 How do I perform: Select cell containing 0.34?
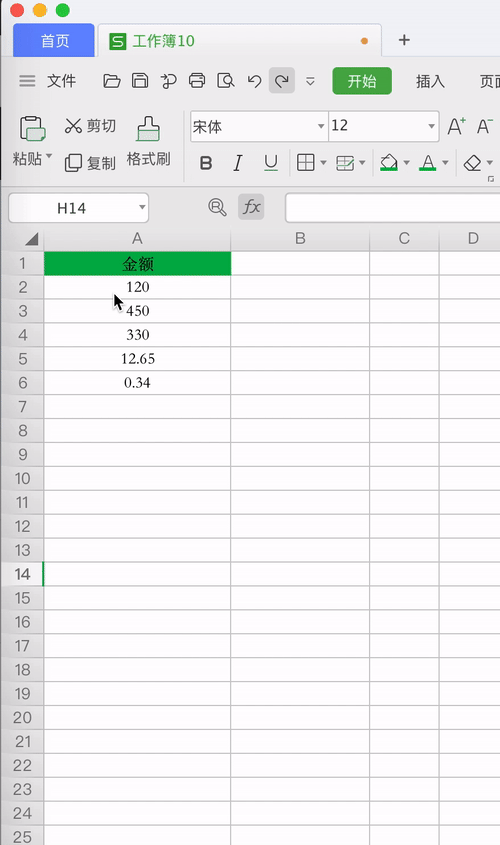[x=137, y=383]
